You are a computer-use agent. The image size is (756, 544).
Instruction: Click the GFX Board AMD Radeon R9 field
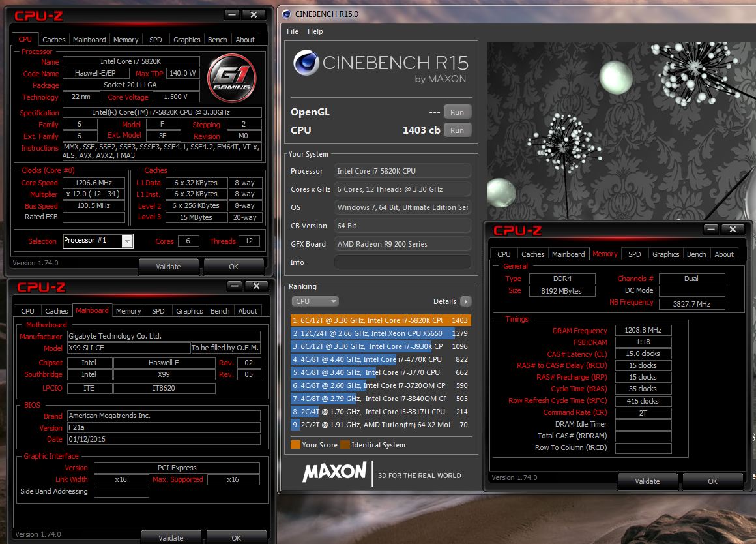point(403,244)
